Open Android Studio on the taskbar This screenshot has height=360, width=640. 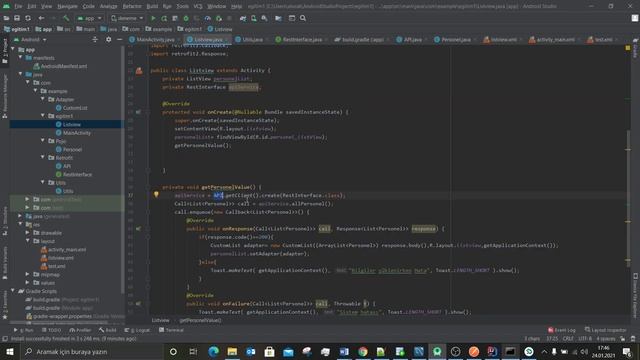tap(437, 351)
